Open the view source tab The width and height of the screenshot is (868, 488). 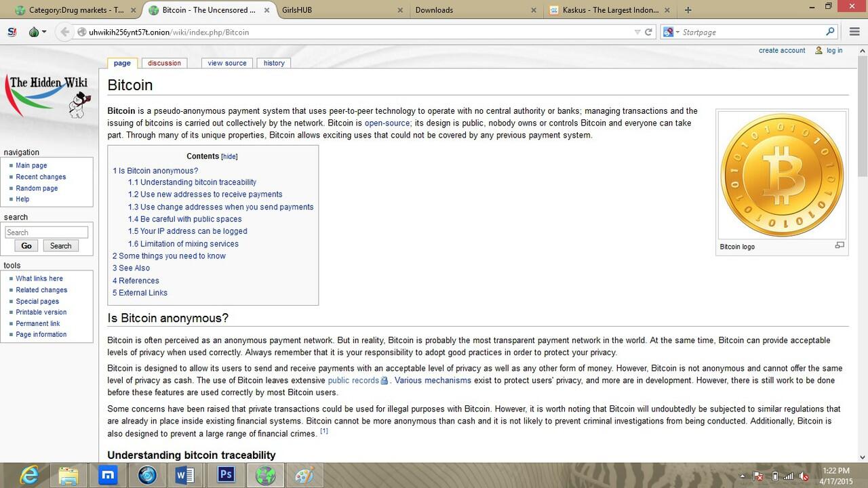click(227, 63)
